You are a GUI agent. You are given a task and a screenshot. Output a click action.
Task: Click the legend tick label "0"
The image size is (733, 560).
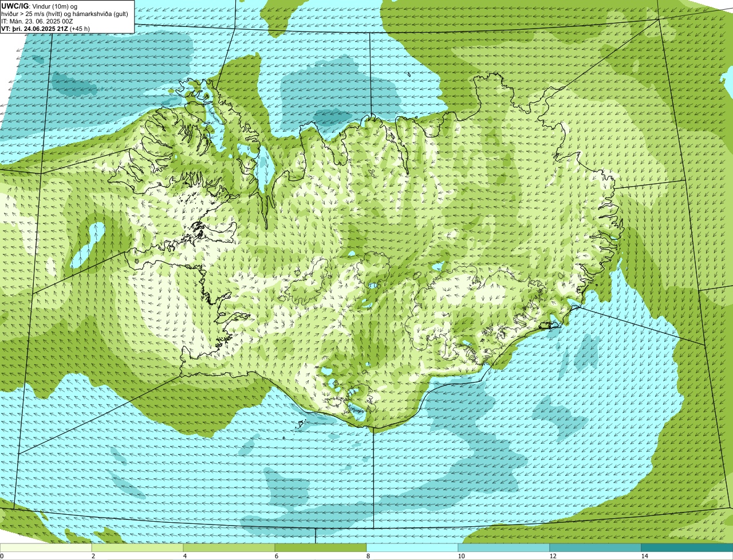pos(2,556)
